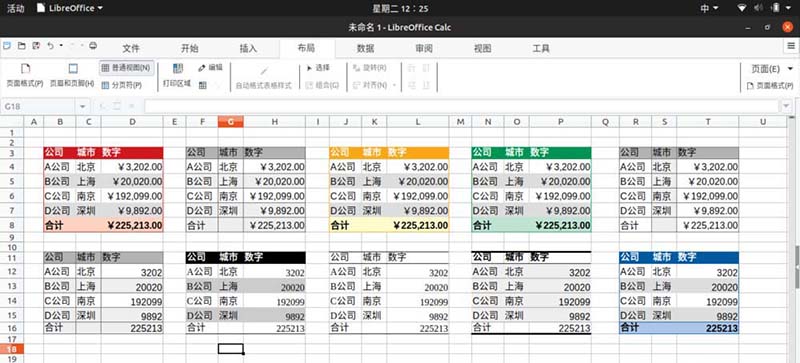Click the black header cell 城市 in G11
Image resolution: width=800 pixels, height=363 pixels.
click(x=231, y=257)
